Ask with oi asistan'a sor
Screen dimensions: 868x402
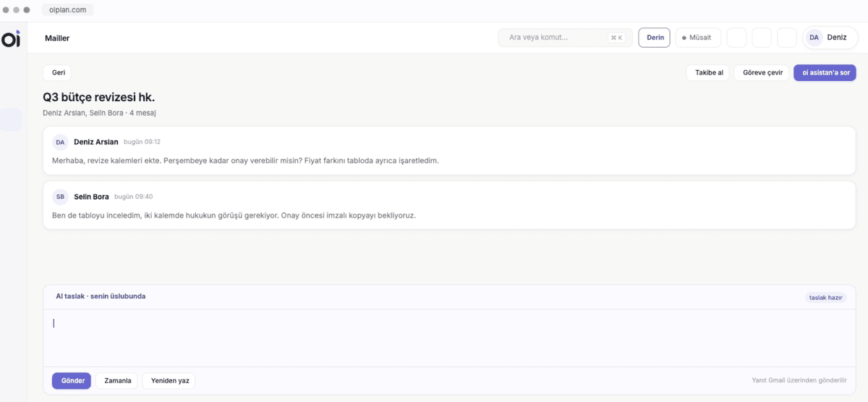click(x=825, y=73)
